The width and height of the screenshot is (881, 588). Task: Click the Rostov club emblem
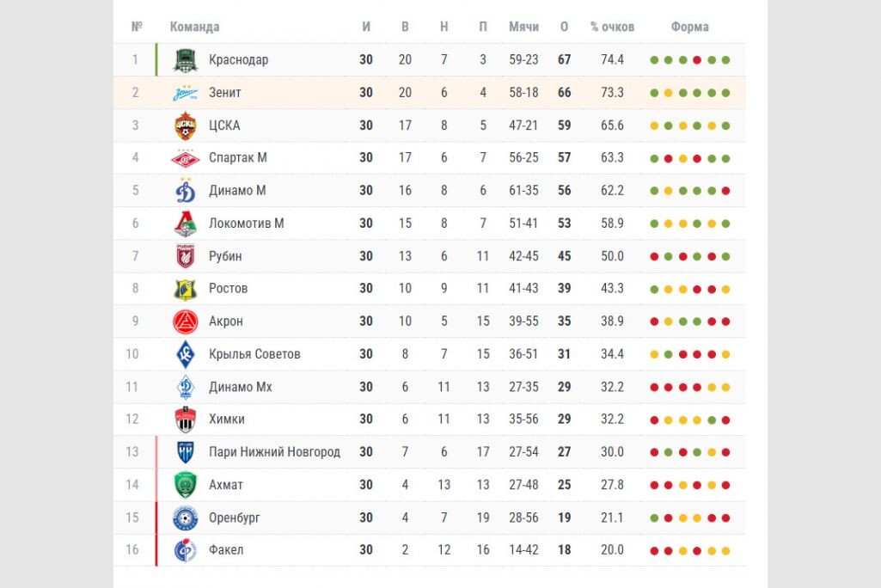[186, 289]
